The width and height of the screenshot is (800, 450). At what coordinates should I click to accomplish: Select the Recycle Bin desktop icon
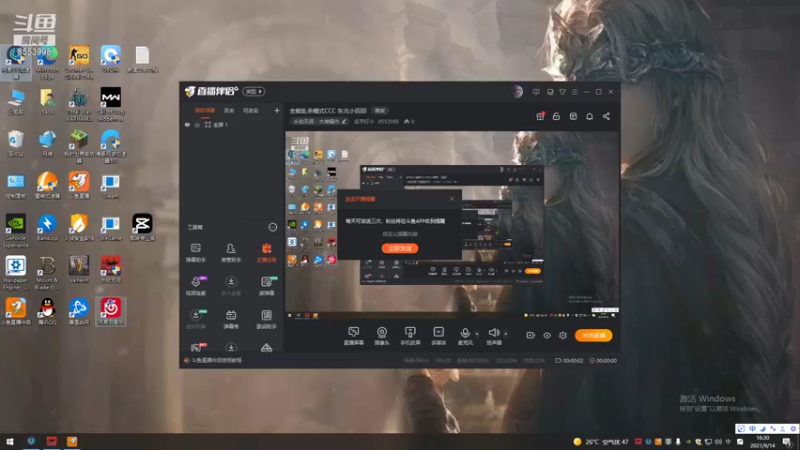tap(16, 143)
